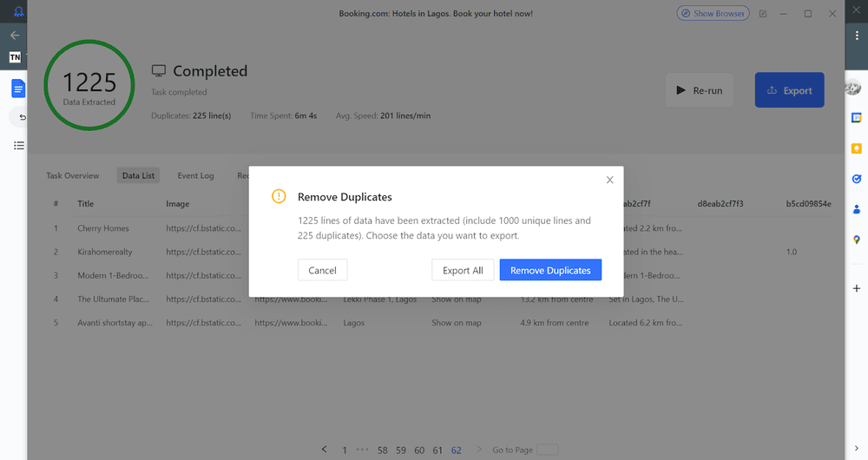Click 1225 Data Extracted circle
The width and height of the screenshot is (868, 460).
click(89, 85)
